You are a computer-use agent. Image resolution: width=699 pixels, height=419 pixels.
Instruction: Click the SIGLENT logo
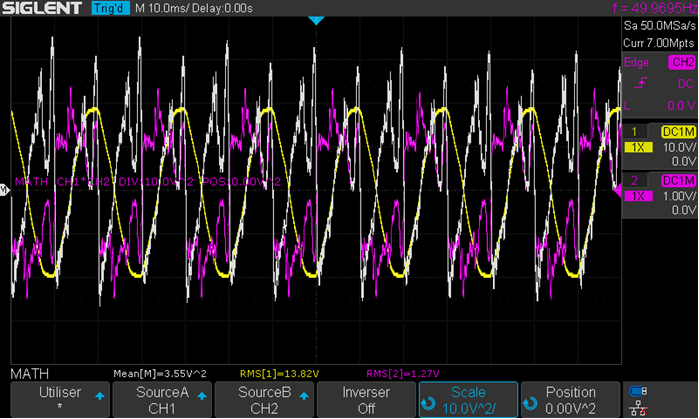point(42,8)
